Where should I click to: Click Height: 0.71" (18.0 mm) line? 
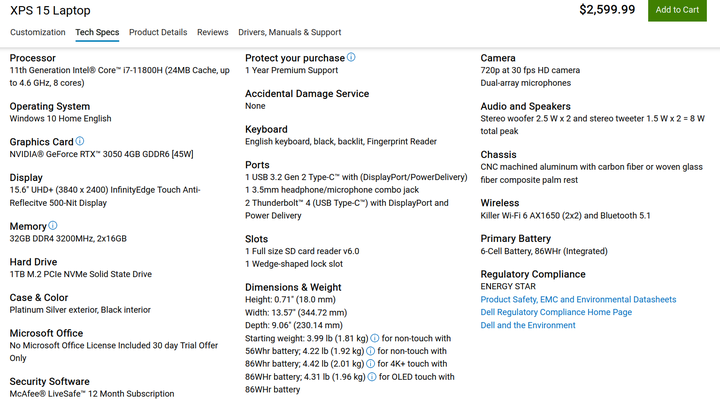pyautogui.click(x=290, y=300)
